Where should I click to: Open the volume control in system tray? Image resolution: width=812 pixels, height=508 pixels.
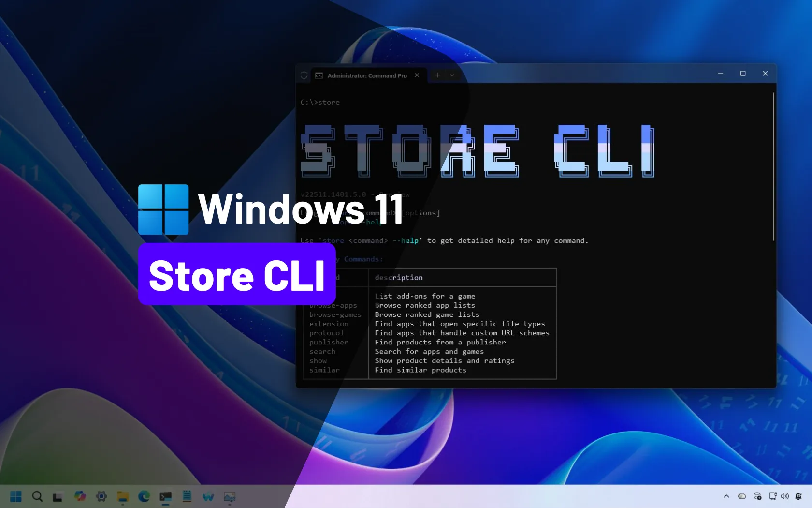click(x=784, y=496)
